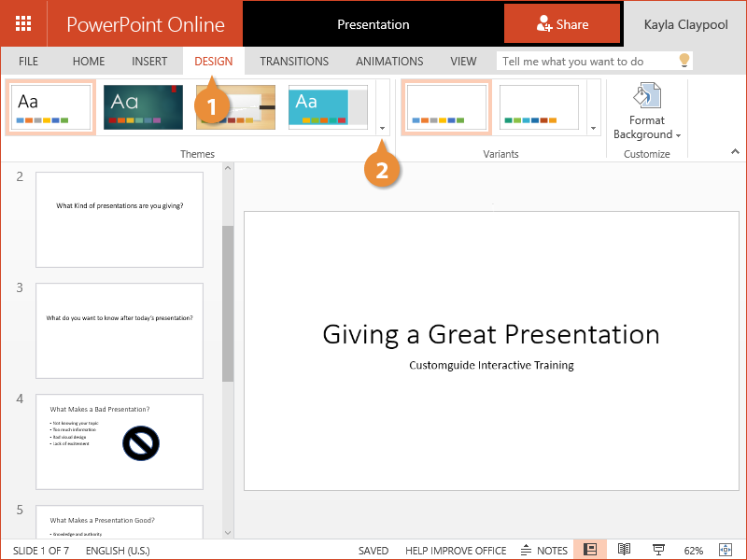Image resolution: width=747 pixels, height=560 pixels.
Task: Toggle Normal view button in status bar
Action: pyautogui.click(x=590, y=550)
